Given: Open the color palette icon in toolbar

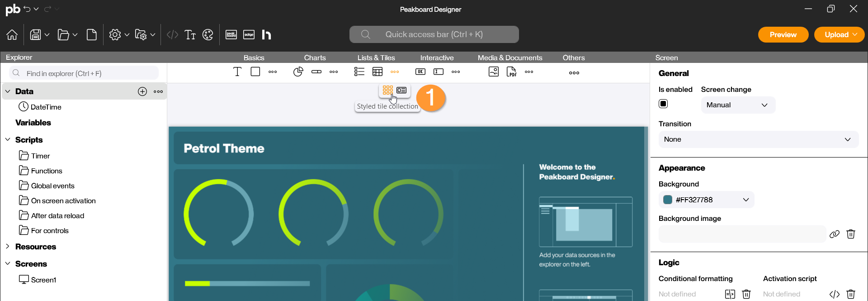Looking at the screenshot, I should click(x=208, y=35).
